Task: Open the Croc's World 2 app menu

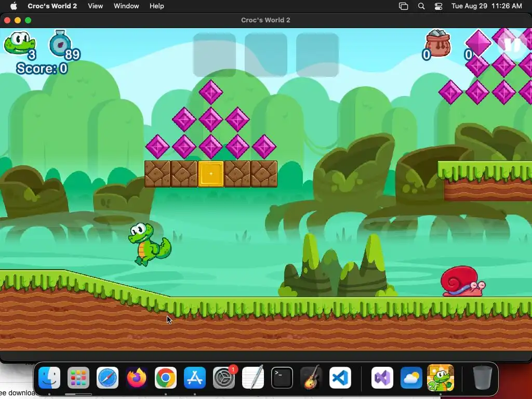Action: (52, 6)
